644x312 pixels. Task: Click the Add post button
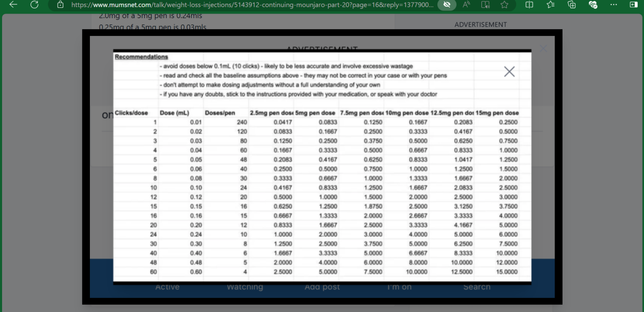(x=322, y=287)
